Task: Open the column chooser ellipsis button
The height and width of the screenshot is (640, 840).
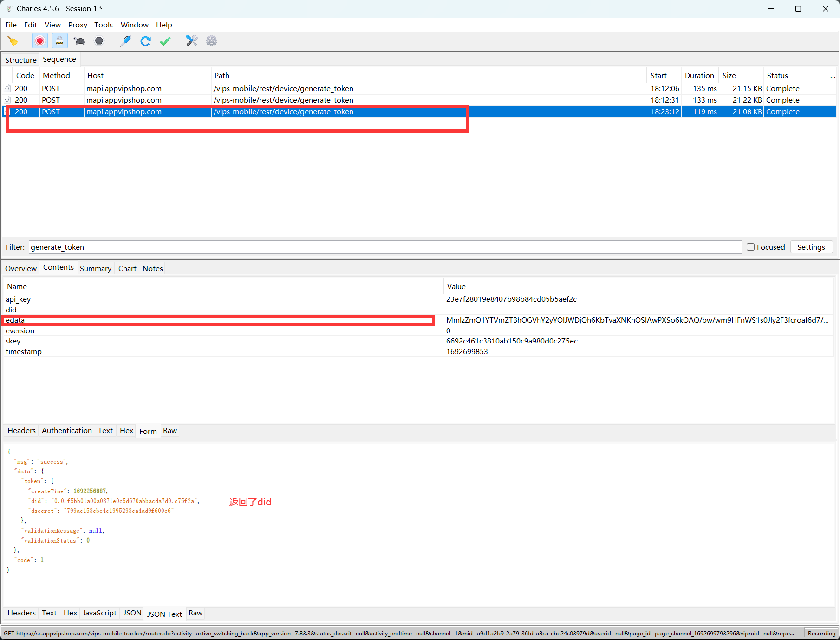Action: [x=833, y=75]
